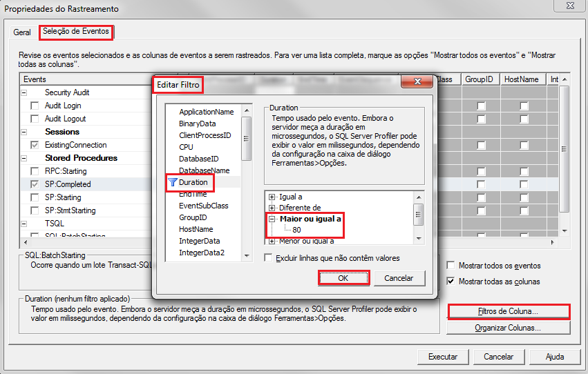Select BinaryData in the column list
The image size is (588, 374).
[x=197, y=124]
